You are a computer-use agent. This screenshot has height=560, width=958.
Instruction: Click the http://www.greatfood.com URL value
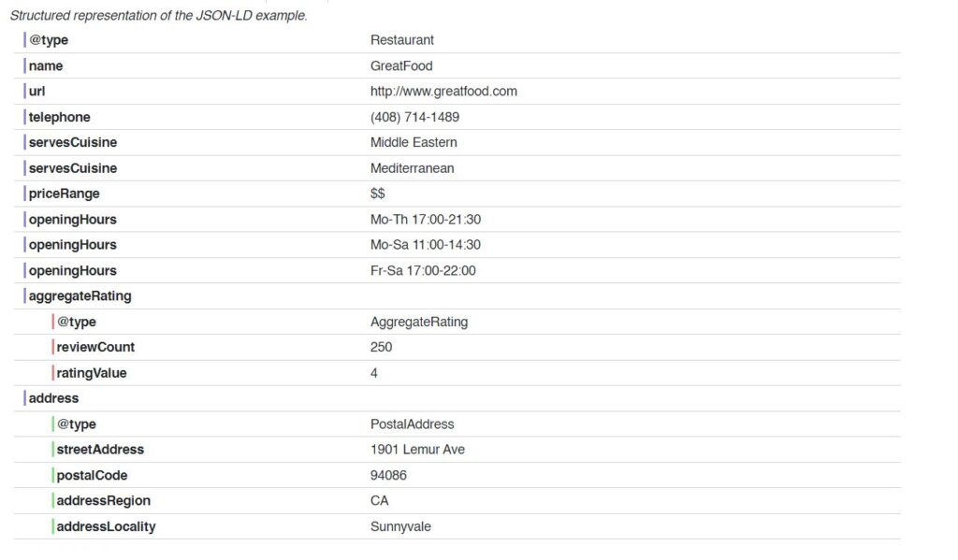tap(443, 92)
